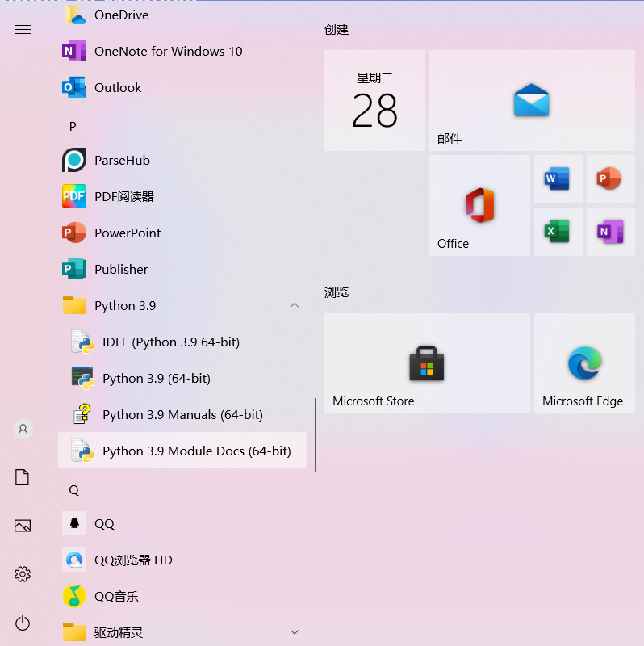Click the 浏览 group heading
The height and width of the screenshot is (646, 644).
click(337, 292)
